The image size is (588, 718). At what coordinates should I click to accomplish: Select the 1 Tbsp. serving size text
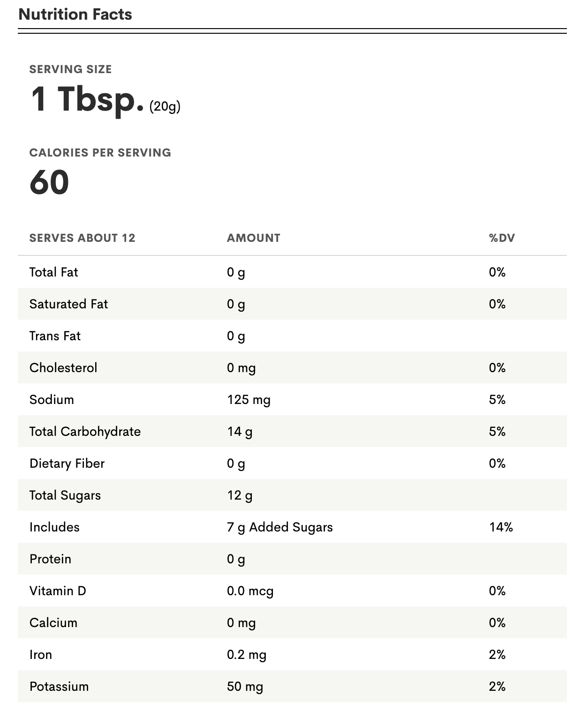[87, 99]
